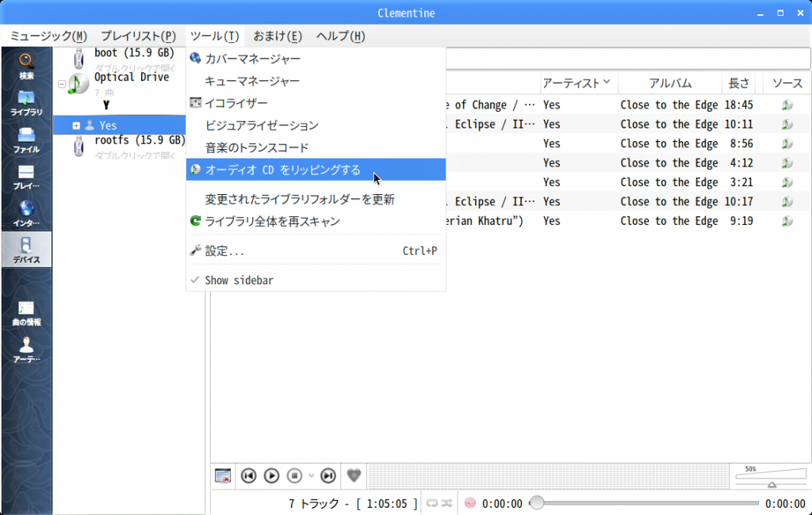Maximize the Clementine window

click(x=780, y=13)
